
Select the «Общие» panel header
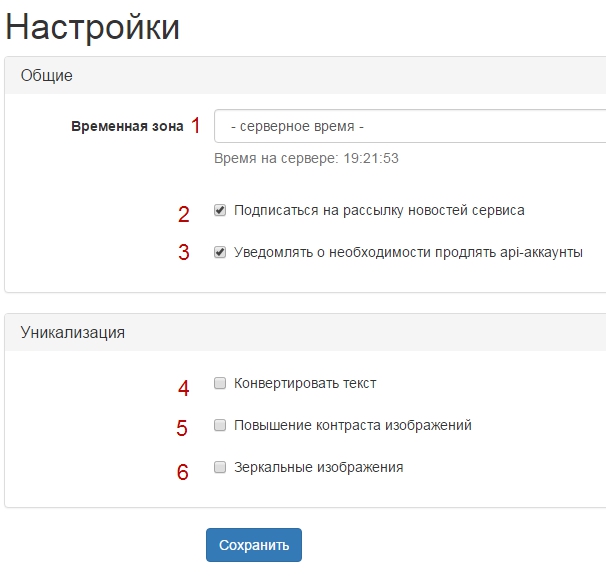click(47, 76)
